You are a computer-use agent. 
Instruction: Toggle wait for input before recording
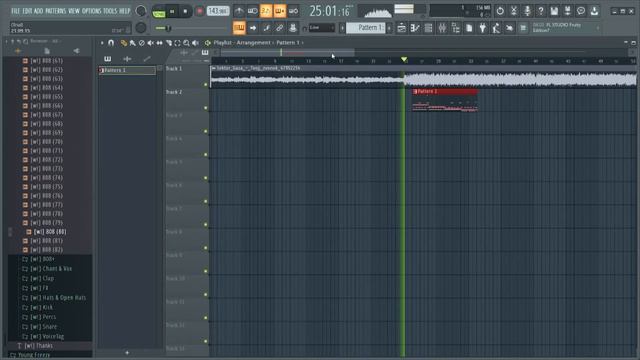point(253,11)
